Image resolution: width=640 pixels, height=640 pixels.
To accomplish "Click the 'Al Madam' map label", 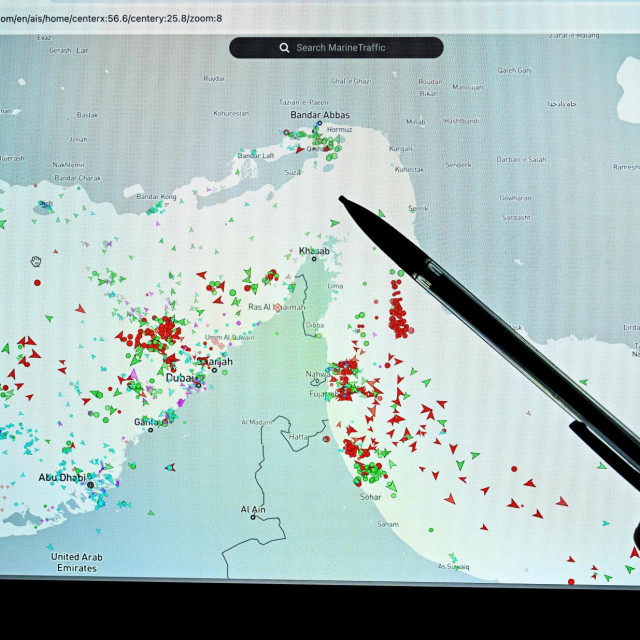I will click(257, 422).
